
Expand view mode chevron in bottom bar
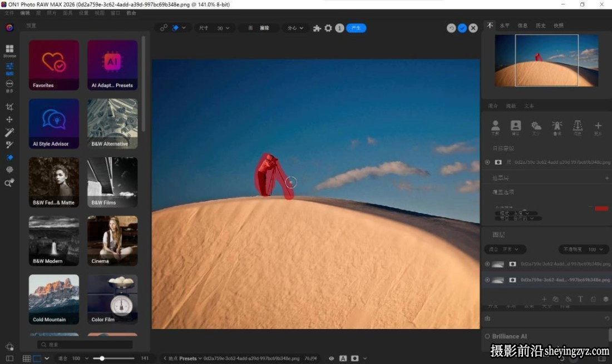pyautogui.click(x=47, y=358)
